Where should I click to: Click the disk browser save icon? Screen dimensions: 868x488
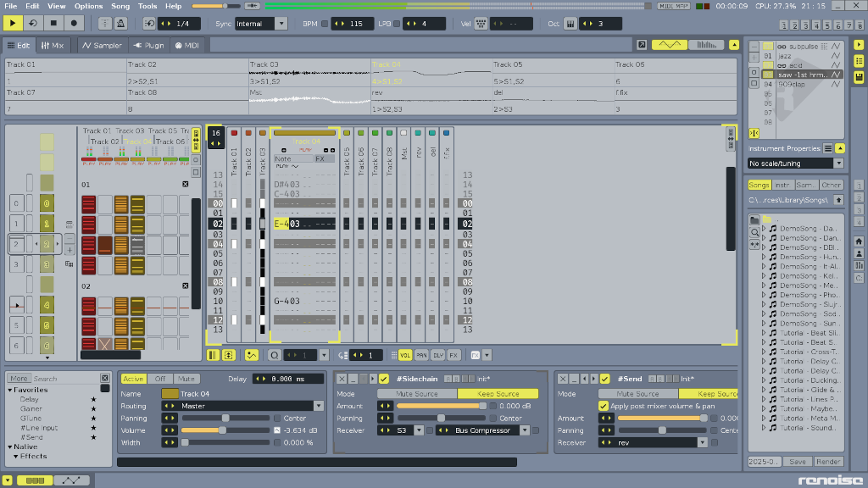[x=859, y=77]
